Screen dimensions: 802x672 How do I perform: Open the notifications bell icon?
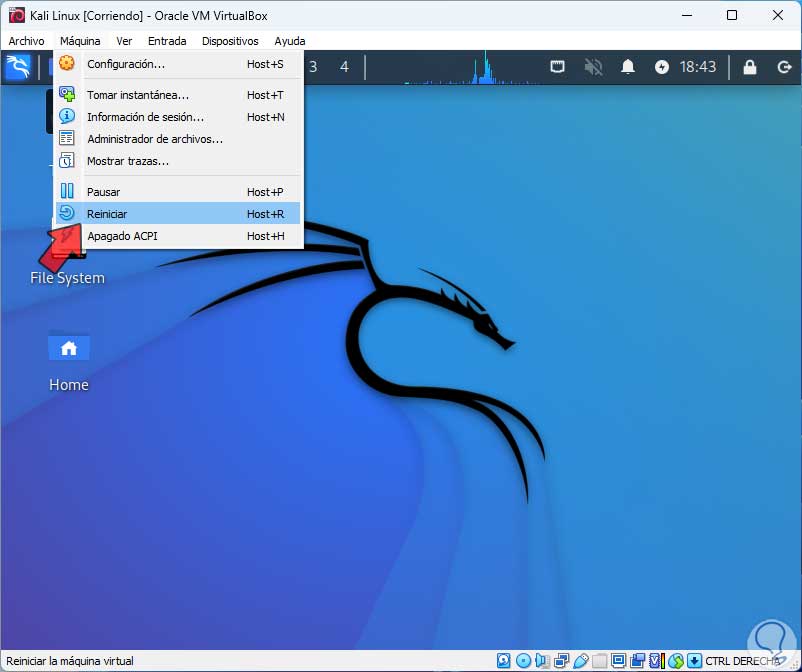[x=628, y=67]
